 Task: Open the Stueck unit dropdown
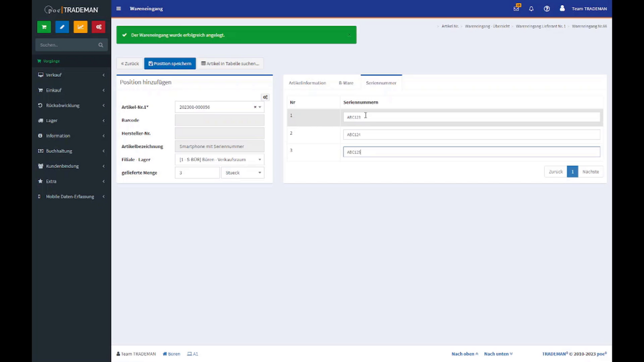point(242,172)
